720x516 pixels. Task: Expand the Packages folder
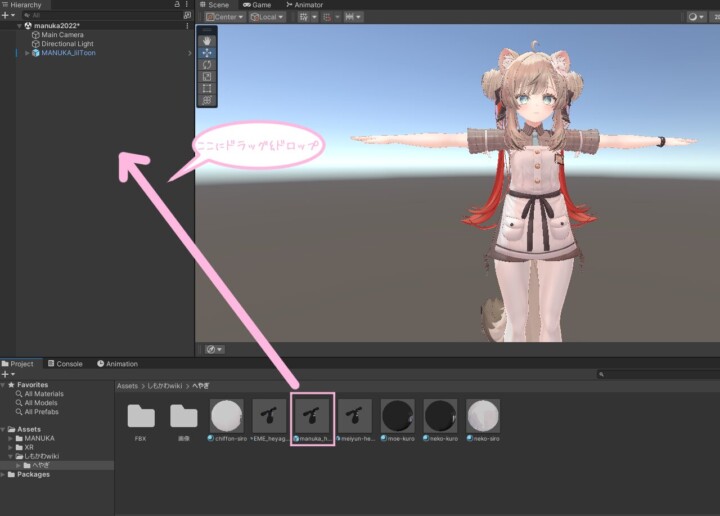click(3, 474)
